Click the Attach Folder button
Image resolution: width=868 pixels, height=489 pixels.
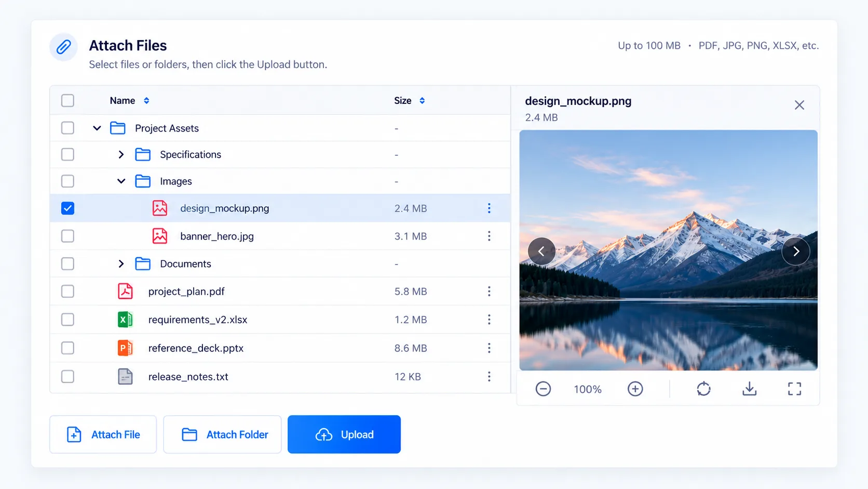(222, 434)
